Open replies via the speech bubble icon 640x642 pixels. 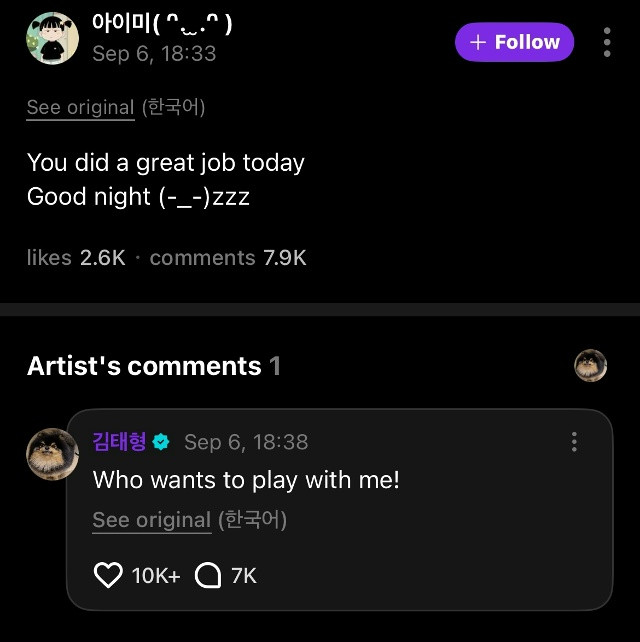point(207,575)
